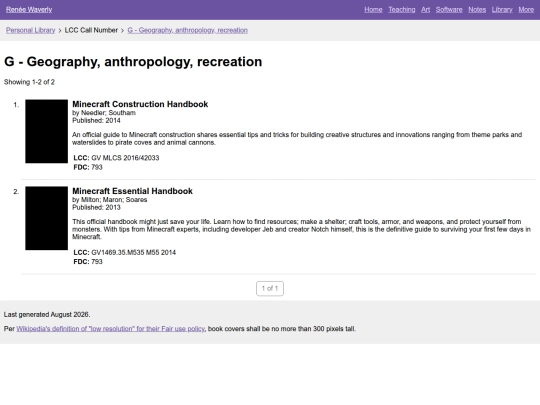Screen dimensions: 540x405
Task: Click the LCC GV1469.35.M535 M55 2014 value
Action: pyautogui.click(x=133, y=252)
